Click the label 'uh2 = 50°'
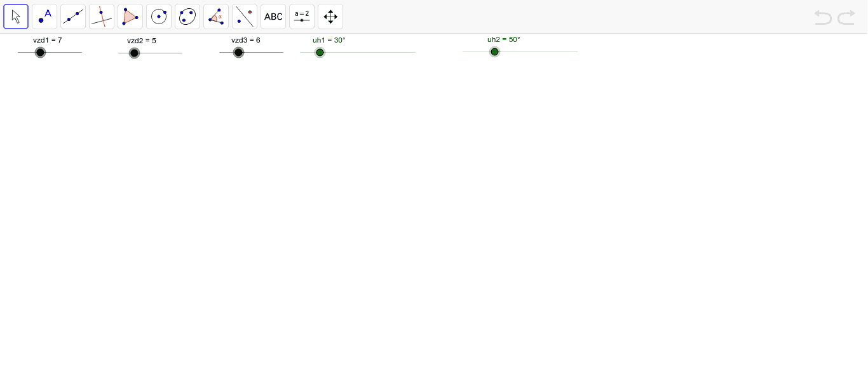Viewport: 868px width, 389px height. (x=504, y=39)
